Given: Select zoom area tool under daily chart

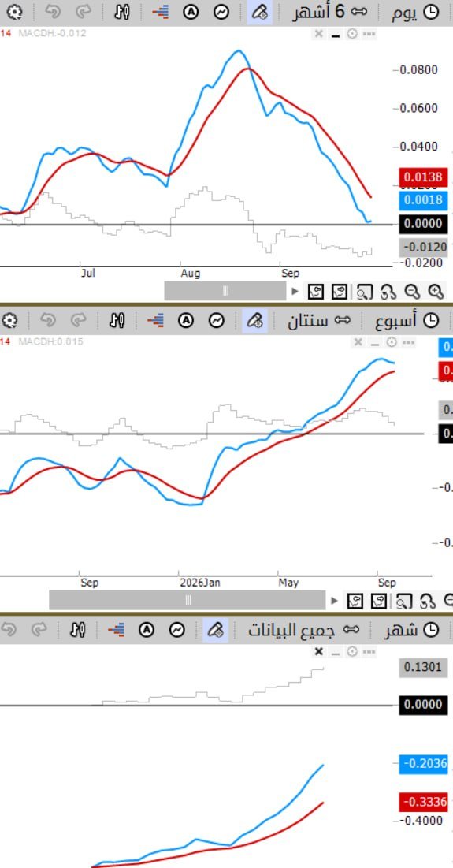Looking at the screenshot, I should tap(365, 291).
